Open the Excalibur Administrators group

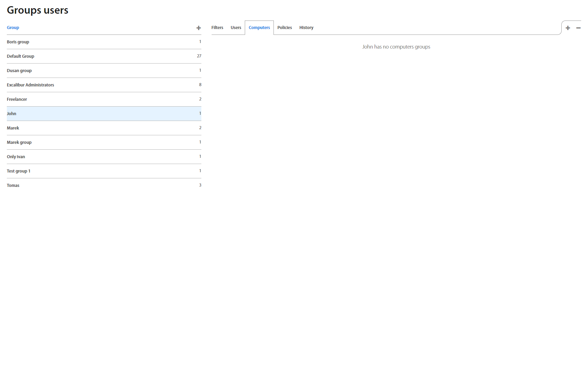30,85
